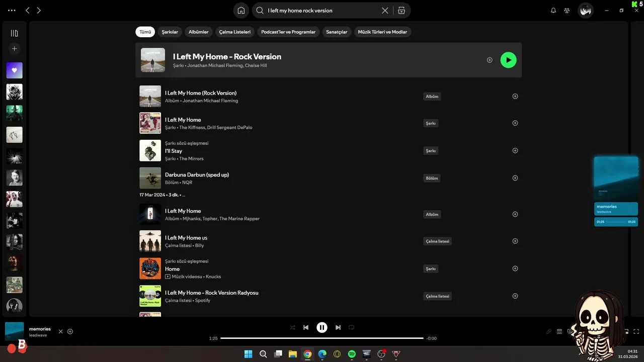Skip to the previous track
Image resolution: width=644 pixels, height=362 pixels.
(306, 327)
